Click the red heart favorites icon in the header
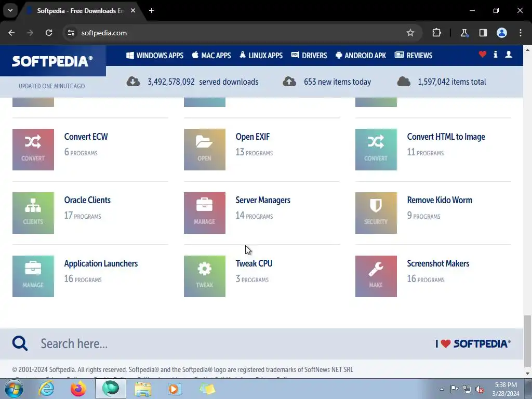 483,54
